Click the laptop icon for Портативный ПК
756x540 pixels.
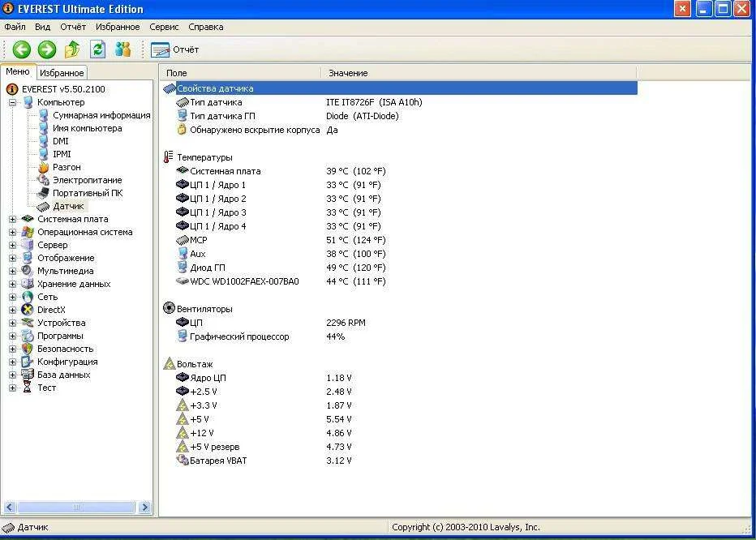[x=43, y=193]
